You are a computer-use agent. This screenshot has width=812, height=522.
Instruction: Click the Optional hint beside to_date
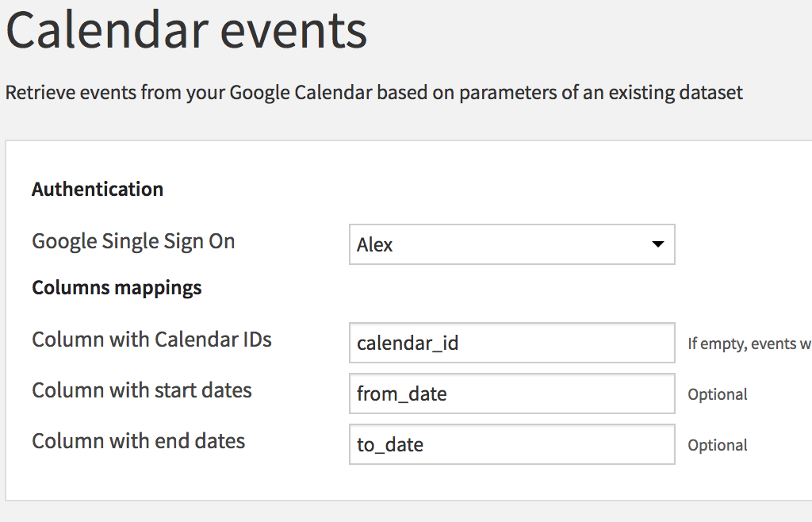point(717,445)
